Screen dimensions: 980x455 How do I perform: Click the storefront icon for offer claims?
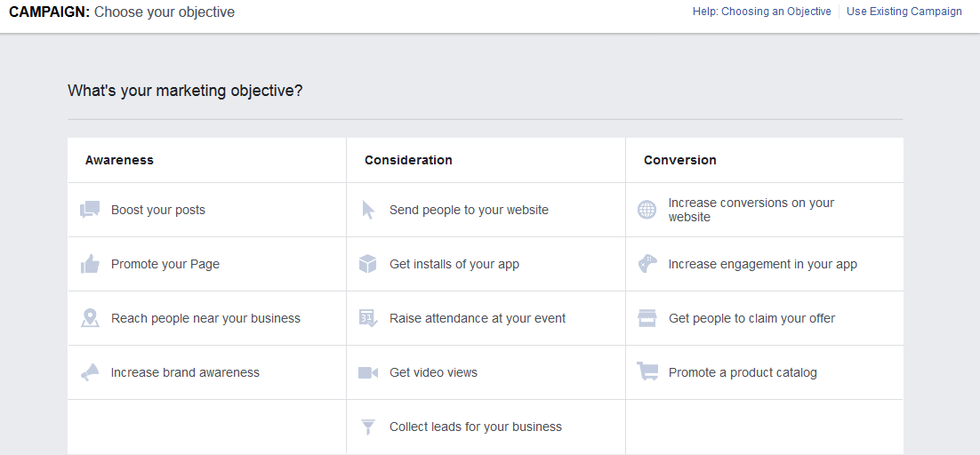647,318
